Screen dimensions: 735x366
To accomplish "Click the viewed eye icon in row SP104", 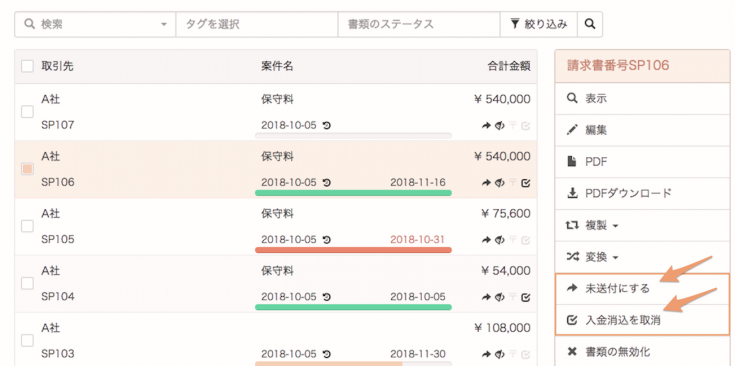I will (x=499, y=297).
